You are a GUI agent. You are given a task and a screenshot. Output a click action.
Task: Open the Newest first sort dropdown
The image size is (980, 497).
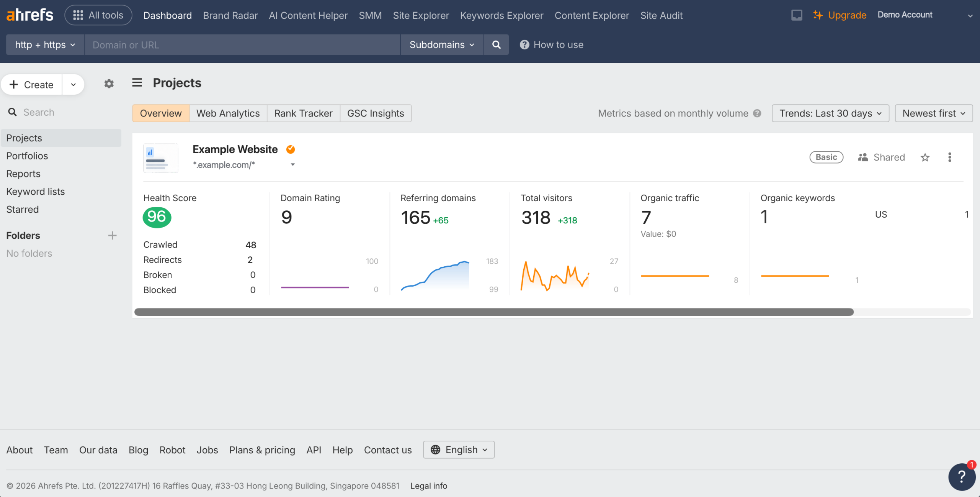point(934,113)
